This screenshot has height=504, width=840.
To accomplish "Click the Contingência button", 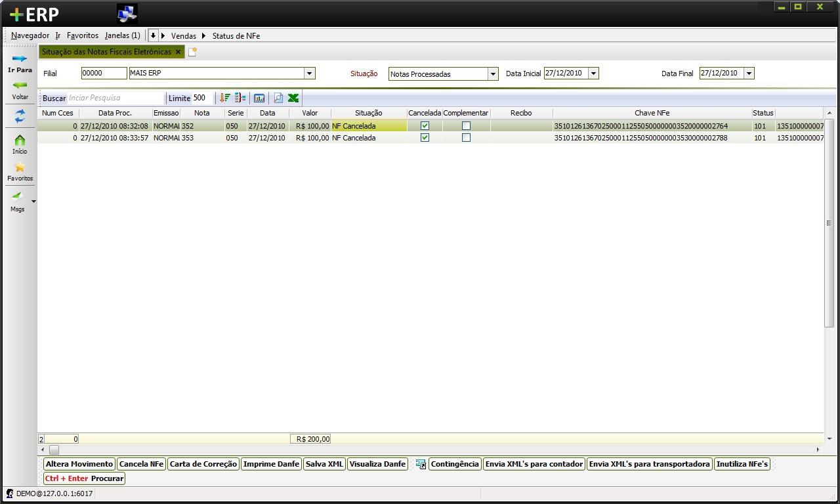I will [x=455, y=464].
